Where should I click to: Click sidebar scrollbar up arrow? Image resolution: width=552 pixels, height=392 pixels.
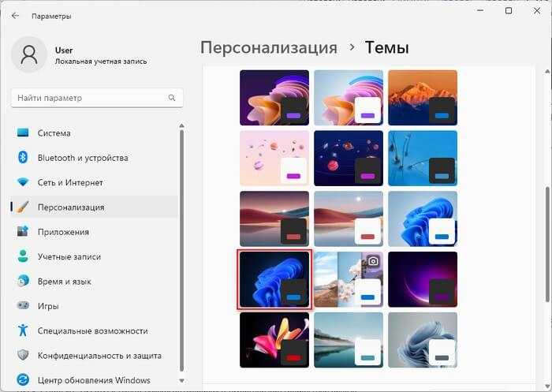click(181, 125)
